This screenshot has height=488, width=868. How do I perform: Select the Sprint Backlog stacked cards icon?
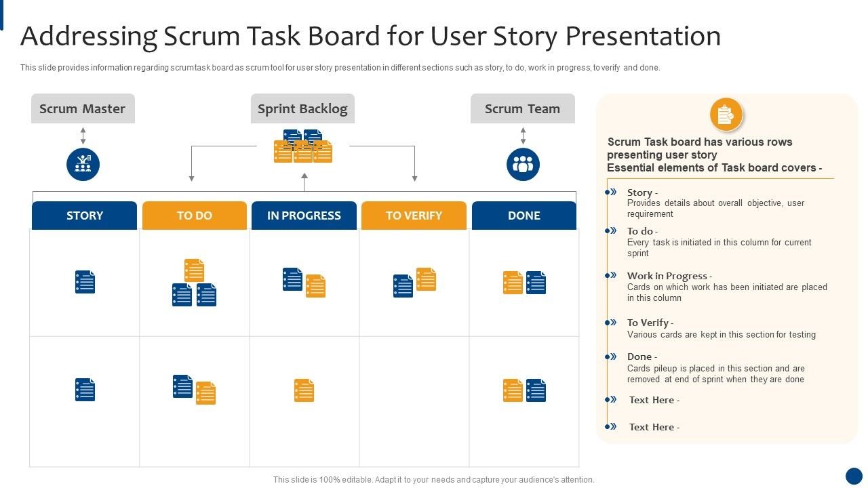coord(303,146)
